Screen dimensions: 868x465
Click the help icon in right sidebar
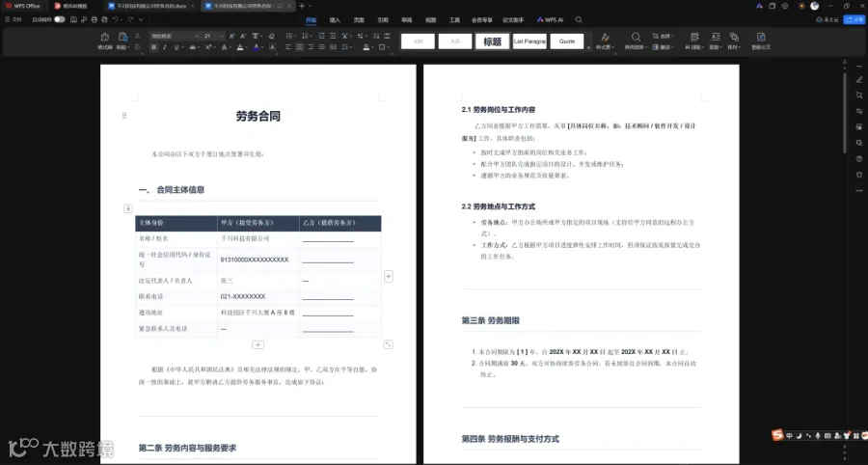click(x=859, y=159)
